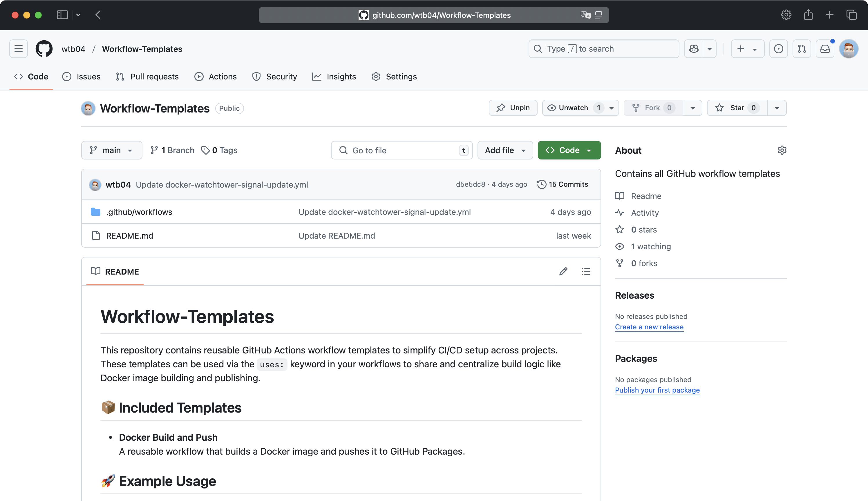Open the green Code dropdown
Screen dimensions: 868x501
569,150
